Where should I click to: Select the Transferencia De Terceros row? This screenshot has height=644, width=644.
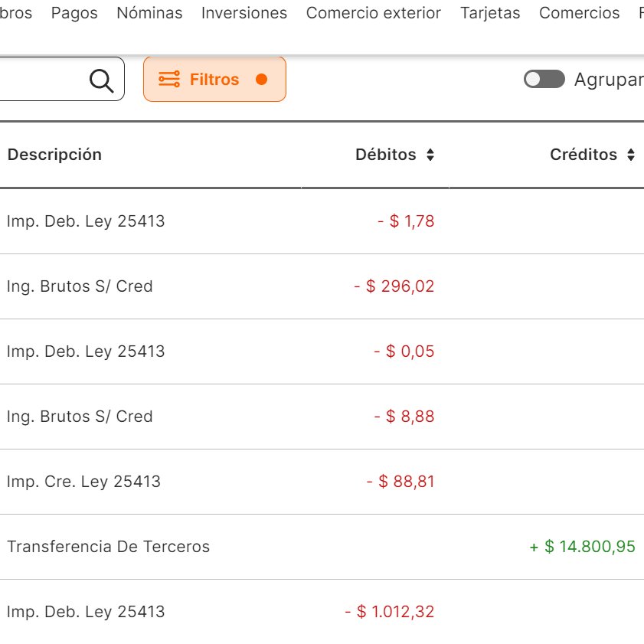pos(322,547)
